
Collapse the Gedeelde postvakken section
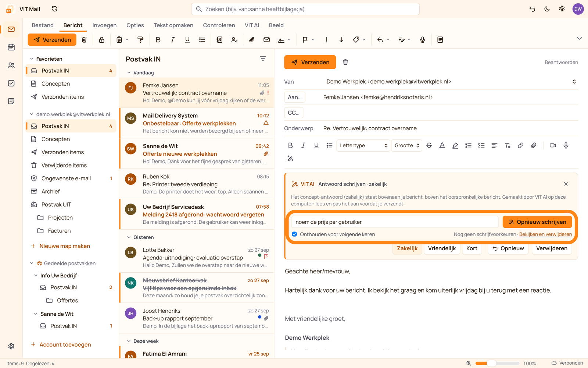pos(32,263)
